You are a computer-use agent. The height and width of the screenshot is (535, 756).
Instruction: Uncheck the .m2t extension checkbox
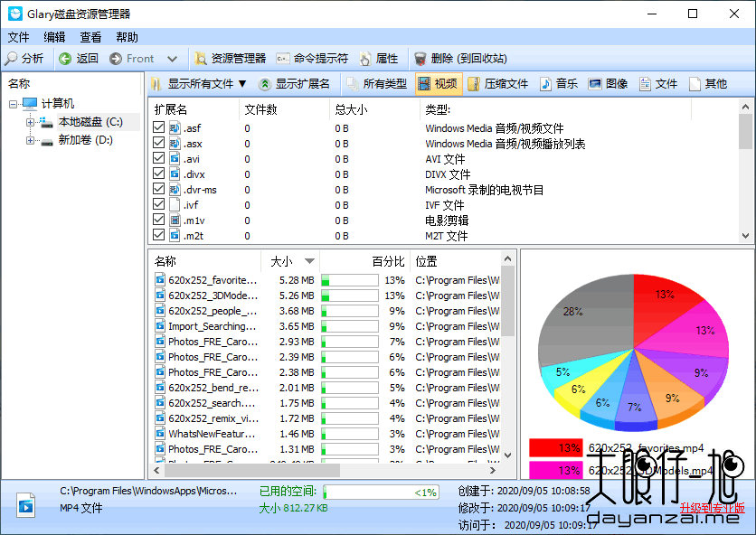(158, 235)
